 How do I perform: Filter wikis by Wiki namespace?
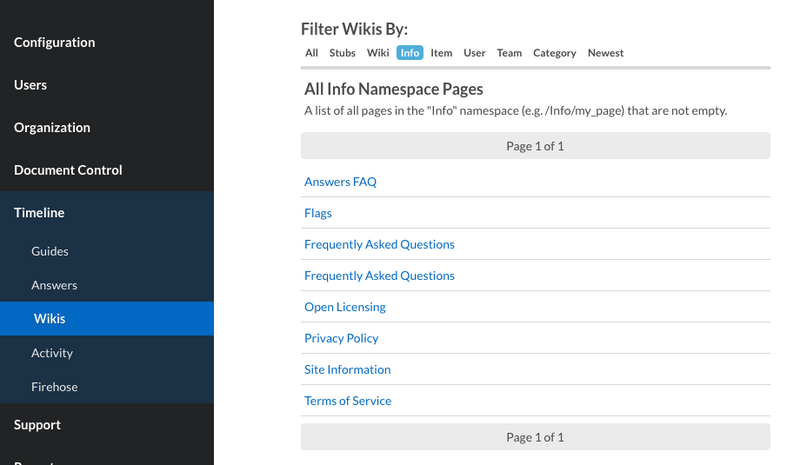[378, 53]
